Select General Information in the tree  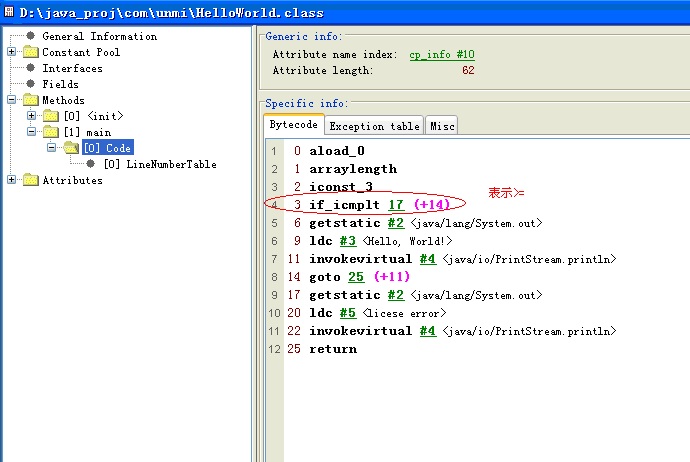(99, 36)
